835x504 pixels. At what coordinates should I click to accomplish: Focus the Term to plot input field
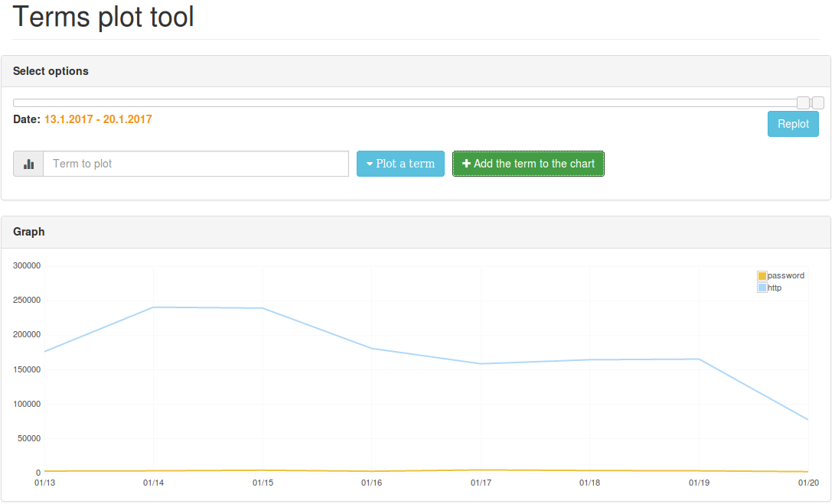196,164
